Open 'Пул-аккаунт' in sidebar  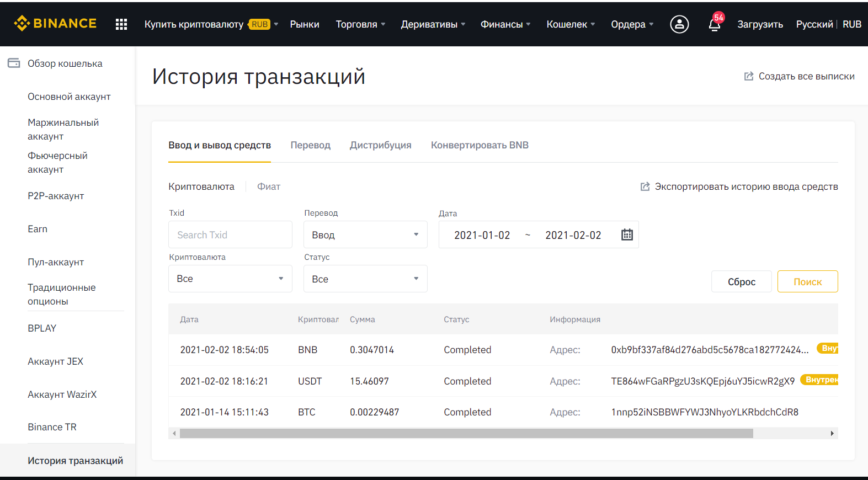pos(56,262)
